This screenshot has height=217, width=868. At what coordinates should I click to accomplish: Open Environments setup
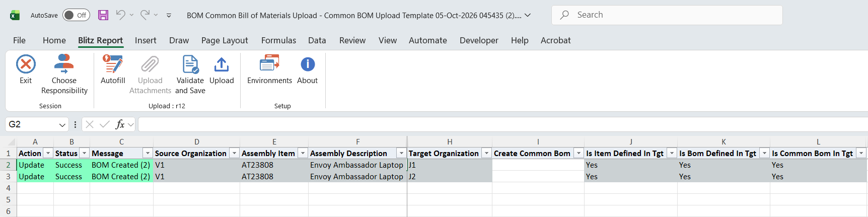269,69
